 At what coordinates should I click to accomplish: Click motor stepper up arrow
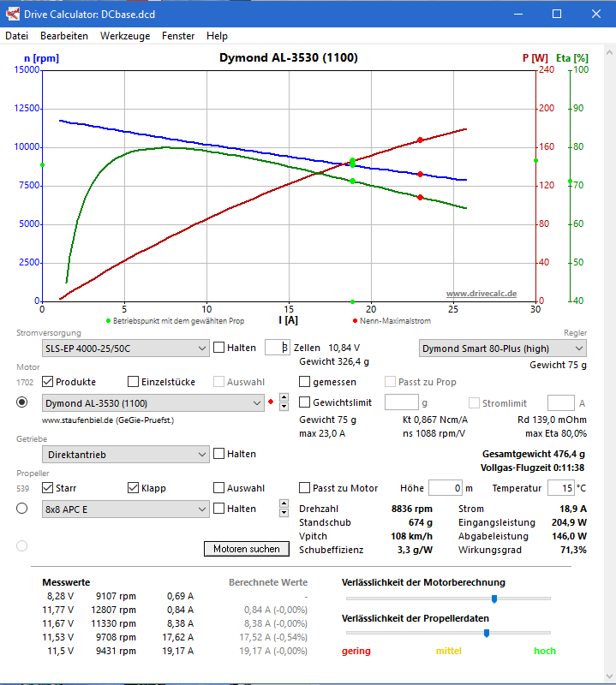tap(284, 397)
